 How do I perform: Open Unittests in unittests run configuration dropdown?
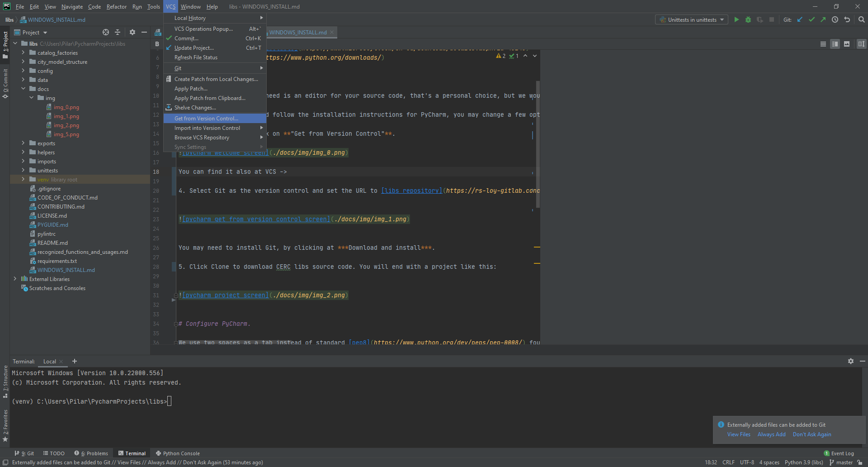692,19
